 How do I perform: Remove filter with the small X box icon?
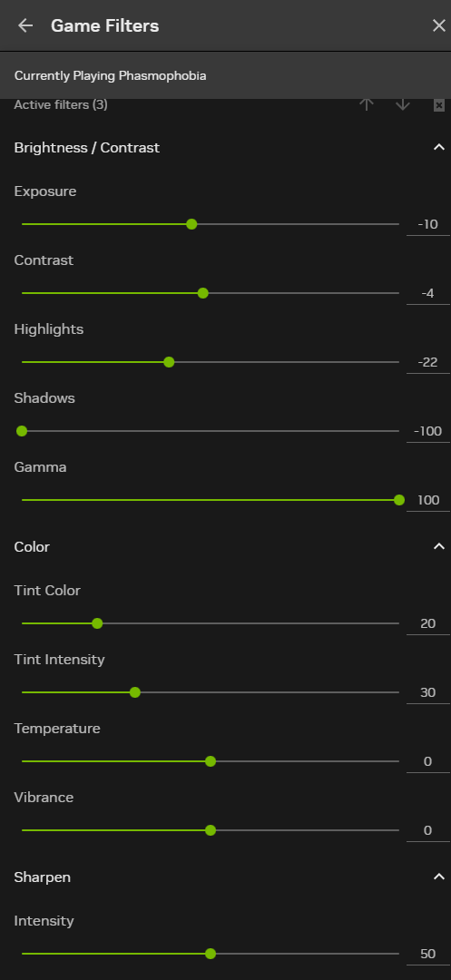tap(439, 105)
